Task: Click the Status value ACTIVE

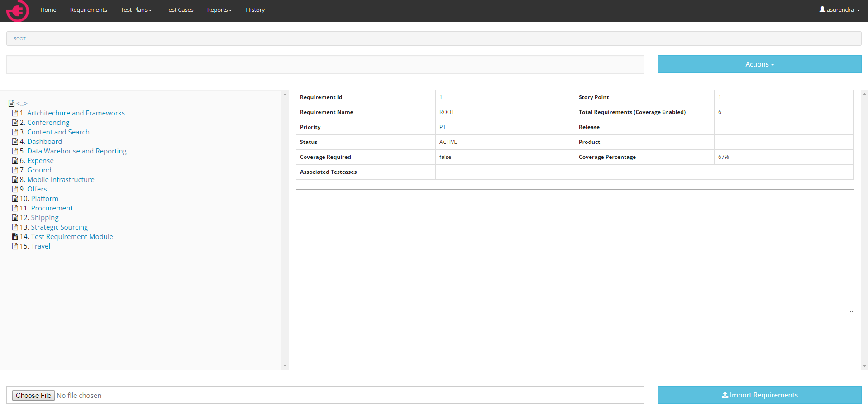Action: pyautogui.click(x=448, y=142)
